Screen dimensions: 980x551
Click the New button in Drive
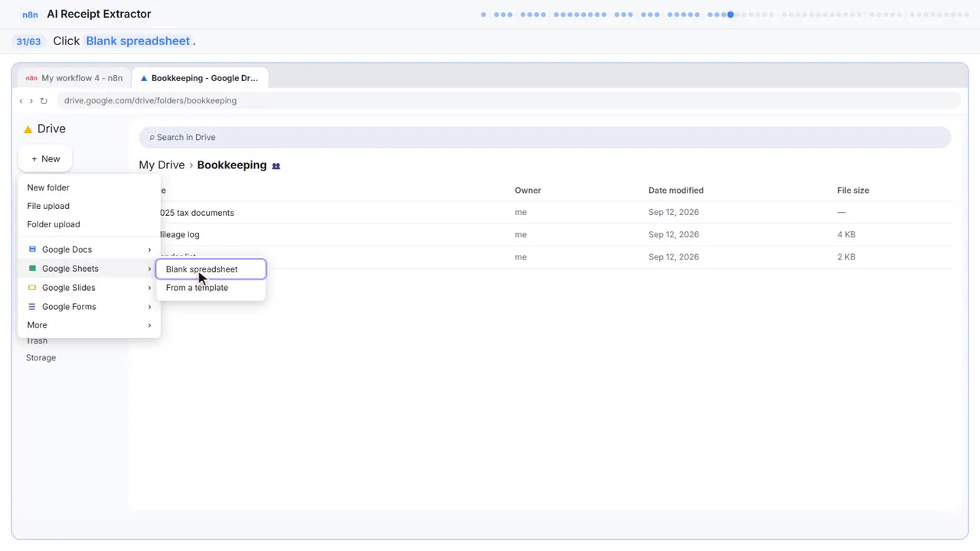point(45,159)
